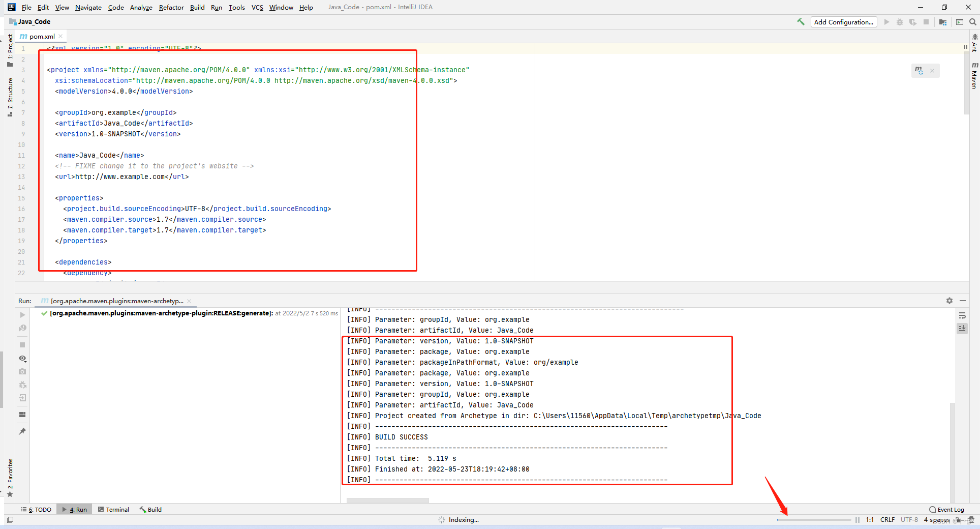Open line separator CRLF selector
This screenshot has width=980, height=529.
pos(887,520)
